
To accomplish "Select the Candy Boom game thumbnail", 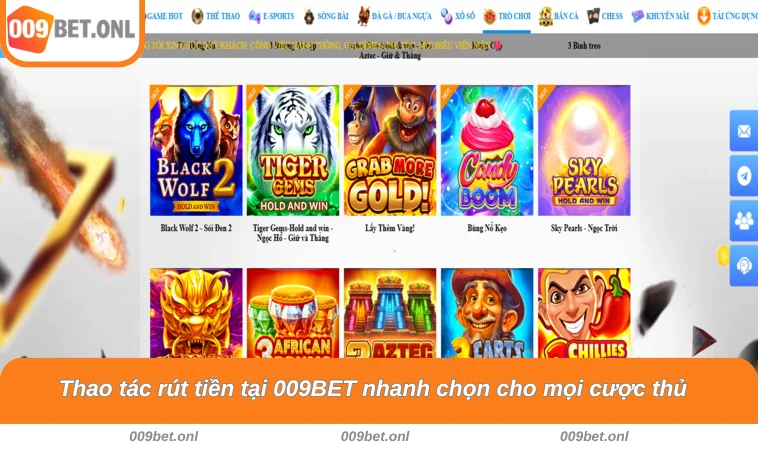I will 487,150.
